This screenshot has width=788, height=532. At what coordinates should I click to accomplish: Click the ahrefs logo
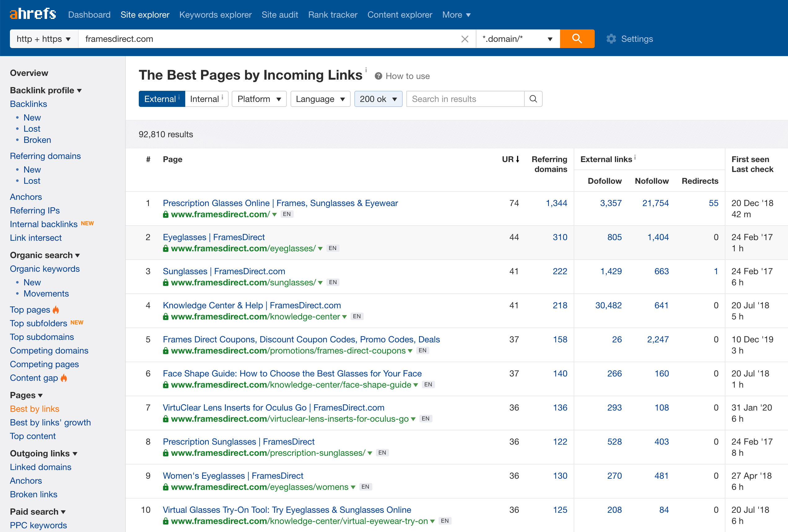33,14
